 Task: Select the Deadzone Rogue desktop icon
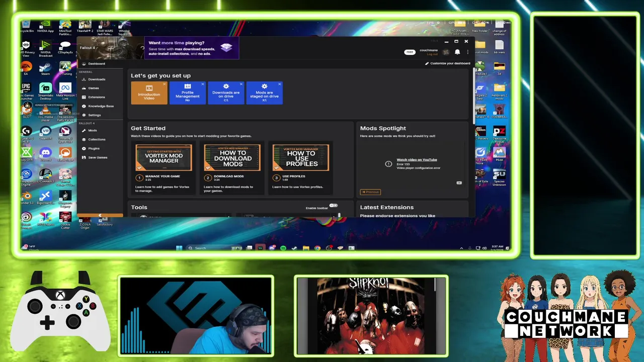pos(499,133)
